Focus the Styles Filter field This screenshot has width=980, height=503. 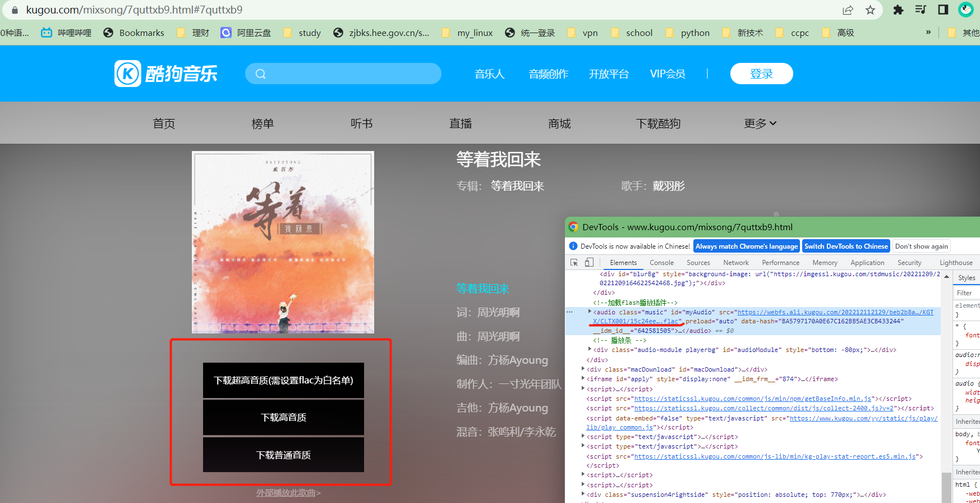point(967,293)
